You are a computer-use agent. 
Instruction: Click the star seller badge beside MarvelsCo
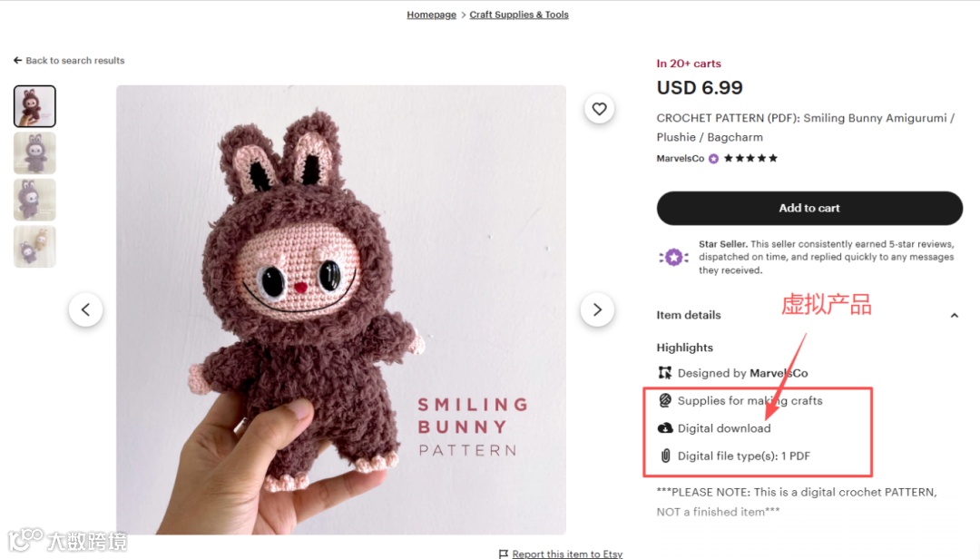pos(714,159)
